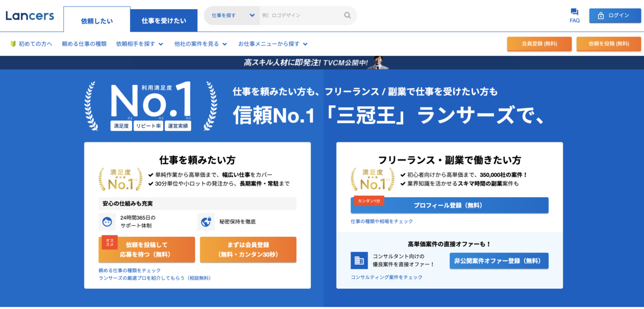The height and width of the screenshot is (309, 644).
Task: Expand the 他社の案件を見る menu
Action: point(201,44)
